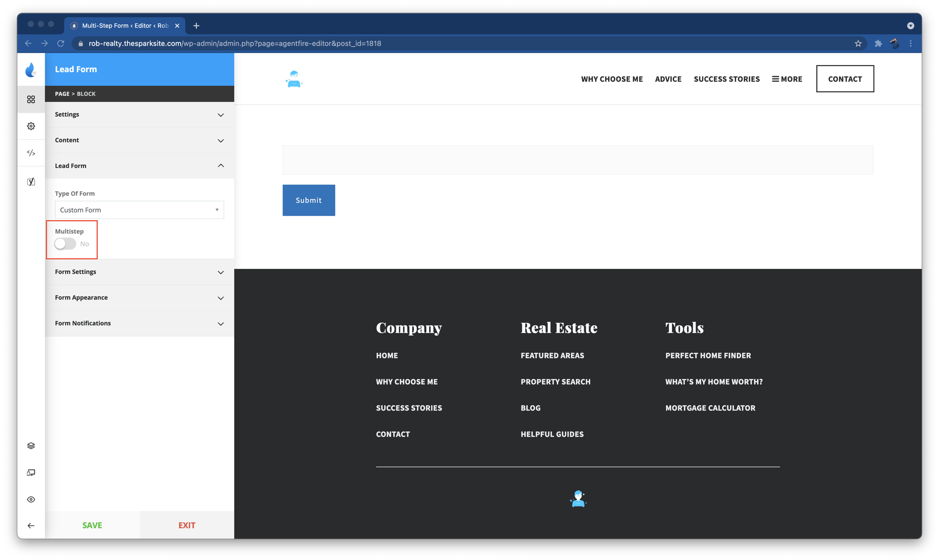
Task: Click the AgentFire flame logo at the top
Action: coord(31,69)
